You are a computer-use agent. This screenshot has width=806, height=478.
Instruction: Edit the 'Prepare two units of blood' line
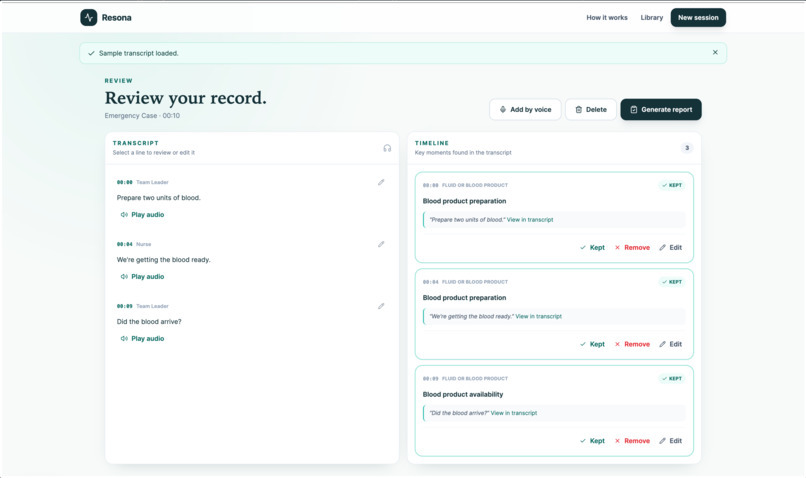pos(381,182)
